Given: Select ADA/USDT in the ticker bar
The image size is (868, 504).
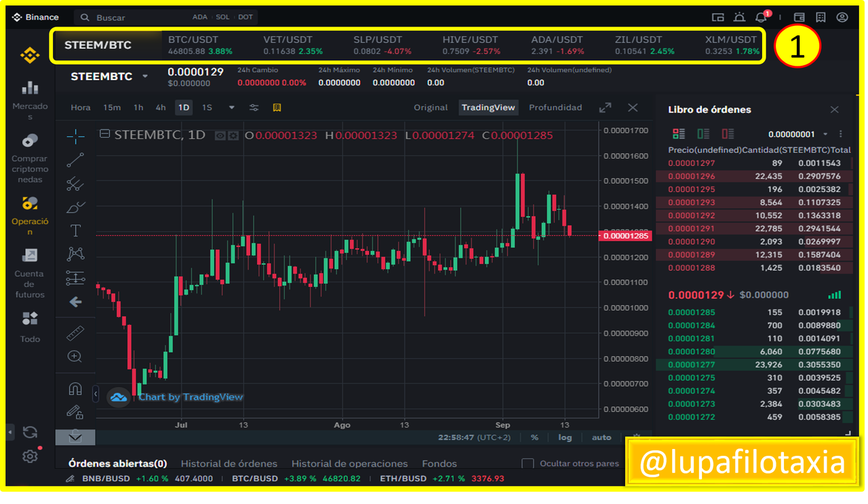Looking at the screenshot, I should click(557, 45).
